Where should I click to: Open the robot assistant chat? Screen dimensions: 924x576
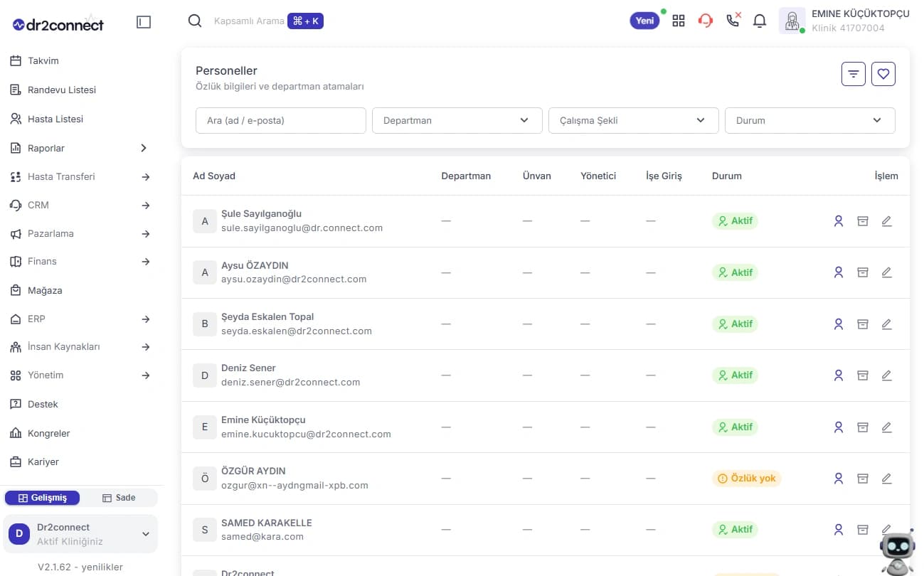pos(897,551)
